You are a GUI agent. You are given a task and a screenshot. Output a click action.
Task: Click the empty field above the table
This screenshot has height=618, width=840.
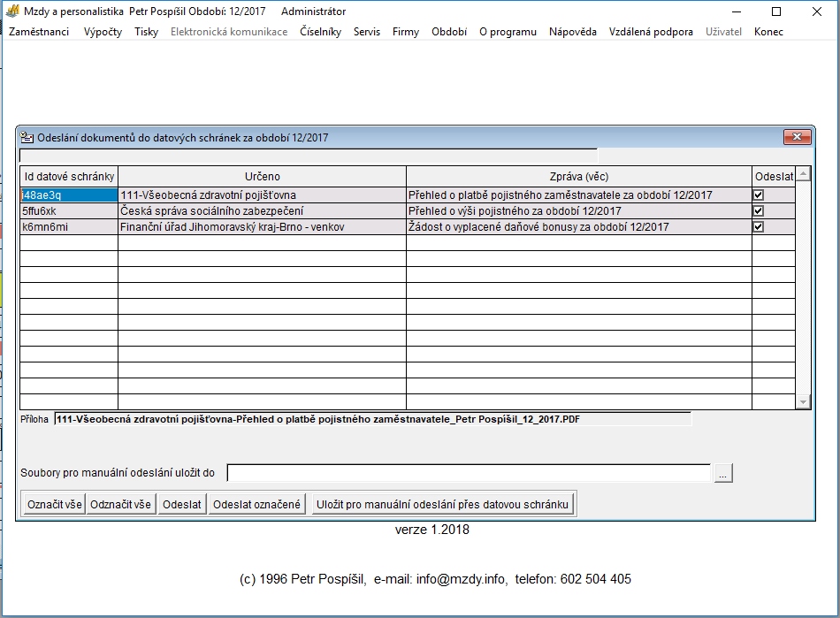308,156
